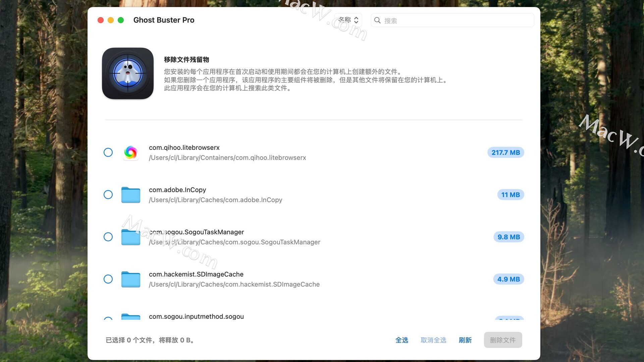Click the com.qihoo.litebrowserx item name
Screen dimensions: 644x362
(x=184, y=147)
